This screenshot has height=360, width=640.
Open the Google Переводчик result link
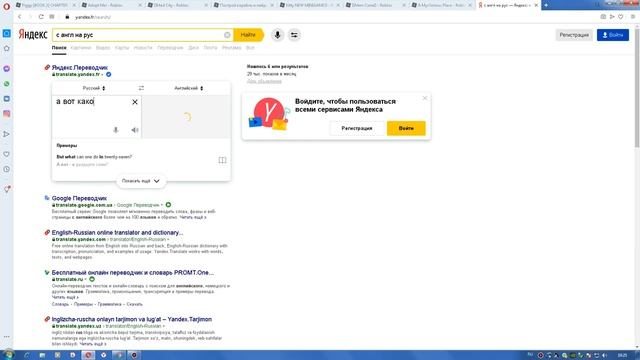79,198
